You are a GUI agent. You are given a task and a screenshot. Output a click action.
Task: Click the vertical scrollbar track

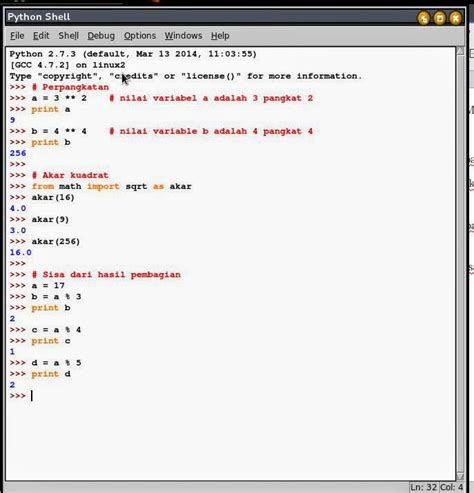(x=460, y=263)
